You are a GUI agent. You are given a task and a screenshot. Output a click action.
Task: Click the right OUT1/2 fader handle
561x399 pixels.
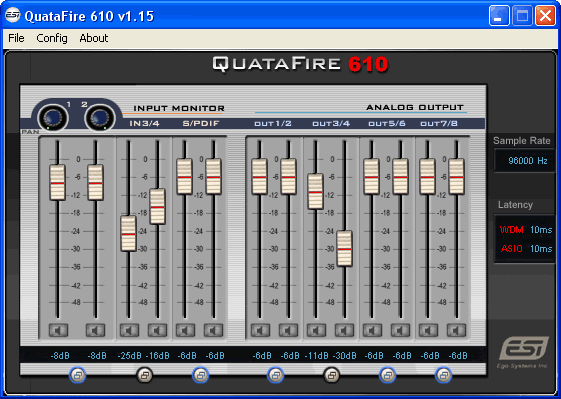point(288,177)
